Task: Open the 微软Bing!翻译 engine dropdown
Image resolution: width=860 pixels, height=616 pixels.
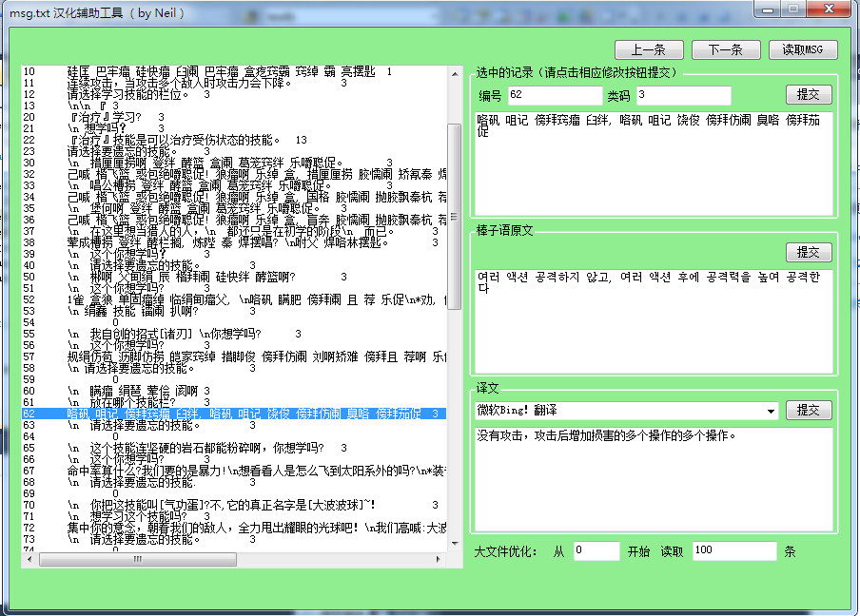Action: point(770,411)
